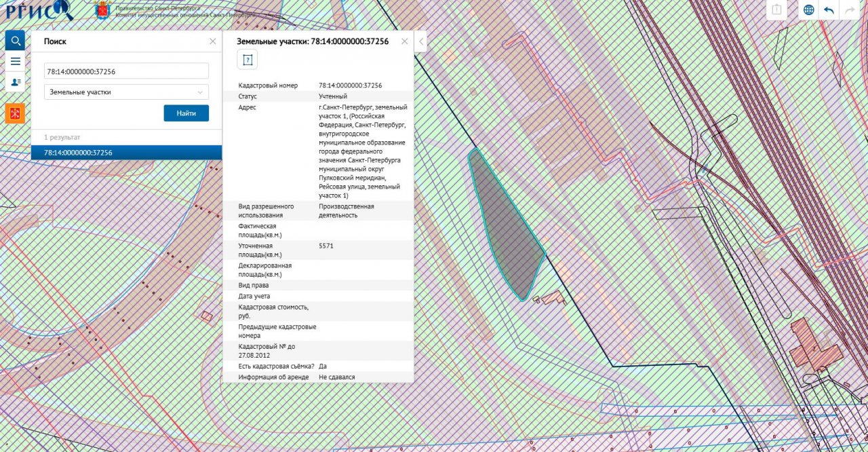Click the globe full extent icon

coord(809,10)
